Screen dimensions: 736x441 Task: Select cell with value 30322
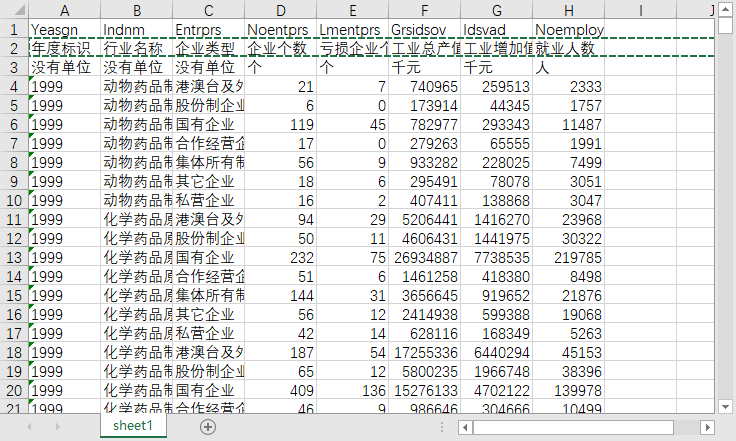point(568,238)
